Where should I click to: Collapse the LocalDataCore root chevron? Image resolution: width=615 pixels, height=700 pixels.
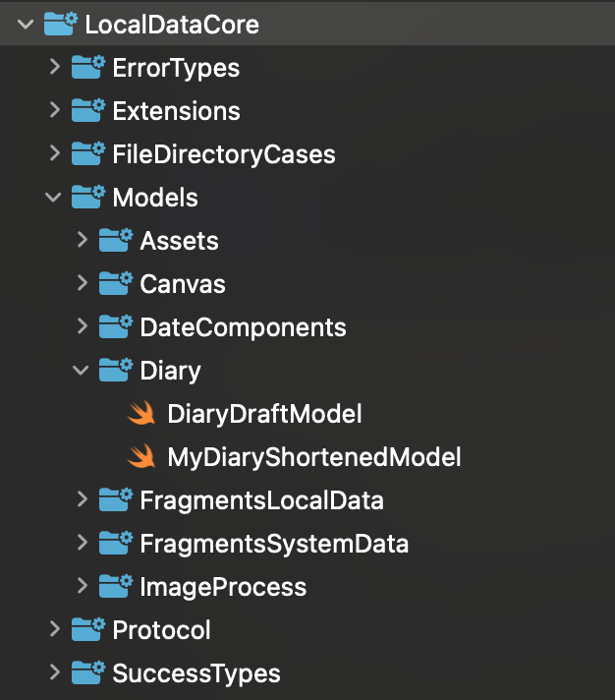(x=27, y=25)
